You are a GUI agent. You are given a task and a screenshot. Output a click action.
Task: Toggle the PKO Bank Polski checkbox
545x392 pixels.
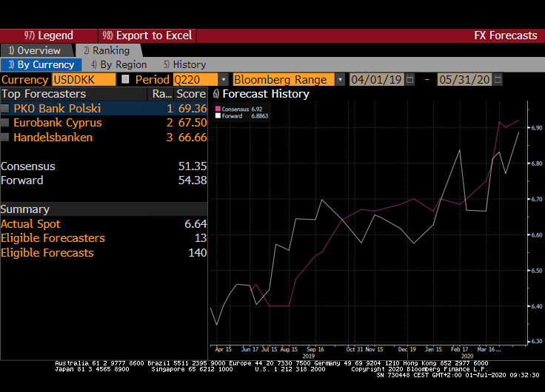click(x=6, y=109)
